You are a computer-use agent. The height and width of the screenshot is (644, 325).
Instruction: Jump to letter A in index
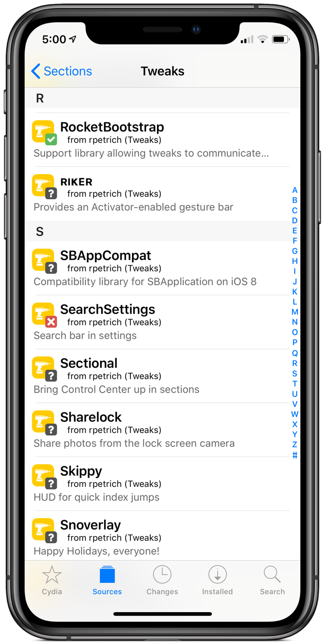coord(295,190)
